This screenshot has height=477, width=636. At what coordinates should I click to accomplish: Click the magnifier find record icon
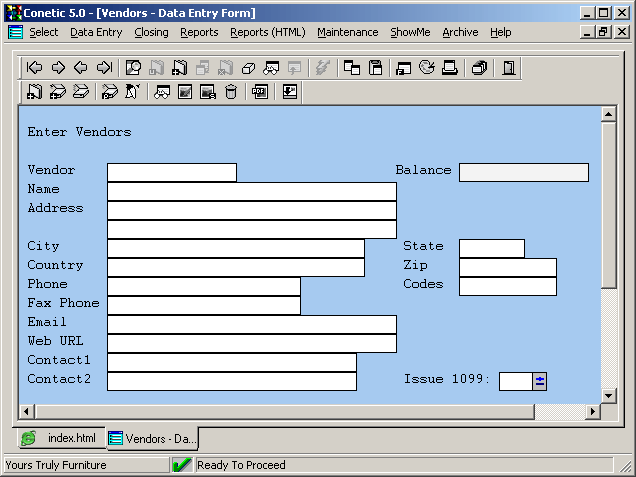click(133, 68)
